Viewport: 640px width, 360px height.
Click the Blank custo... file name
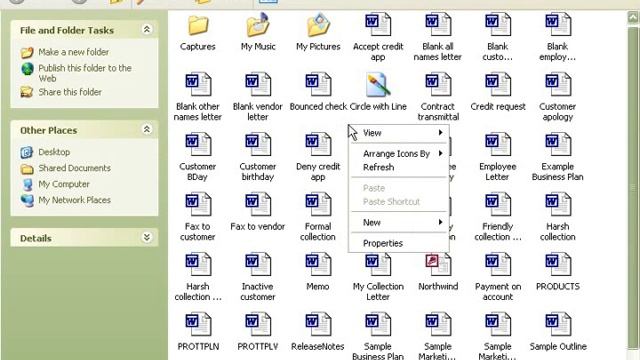coord(498,52)
